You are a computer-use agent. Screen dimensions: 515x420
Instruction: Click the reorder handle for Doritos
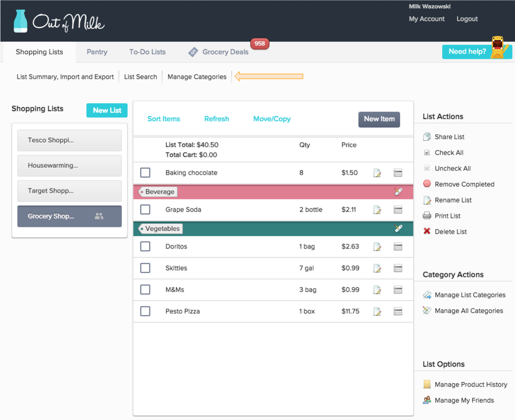coord(398,246)
